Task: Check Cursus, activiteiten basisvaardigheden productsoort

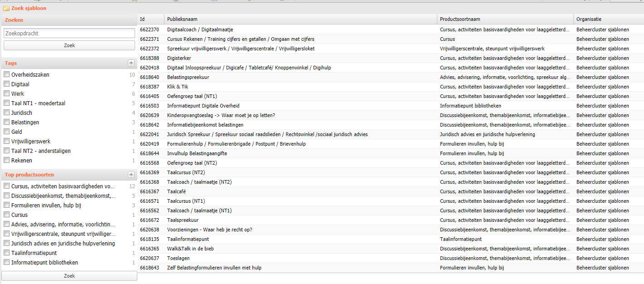Action: [x=6, y=186]
